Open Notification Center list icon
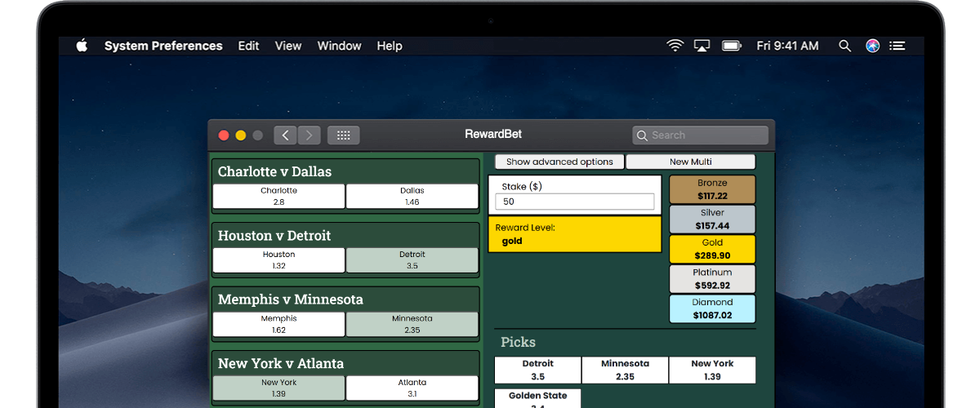Viewport: 980px width, 408px height. coord(898,46)
